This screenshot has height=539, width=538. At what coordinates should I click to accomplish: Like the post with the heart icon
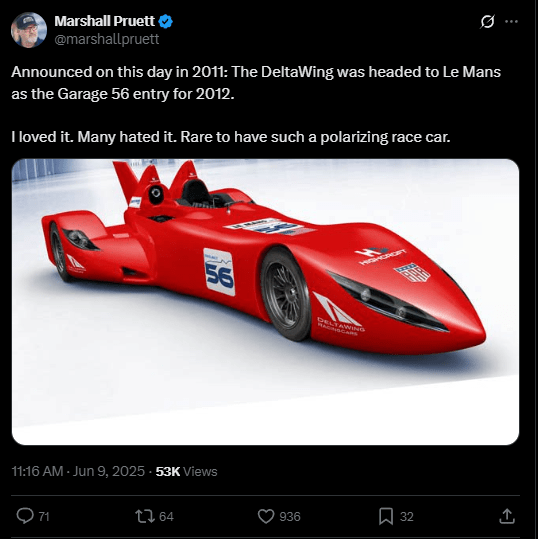[266, 516]
